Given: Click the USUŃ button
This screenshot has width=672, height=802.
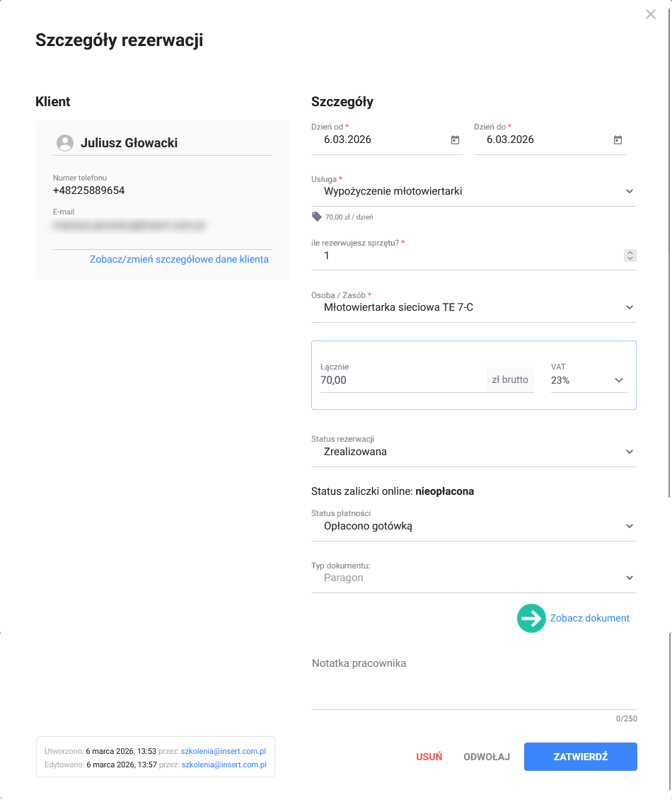Looking at the screenshot, I should (x=429, y=757).
